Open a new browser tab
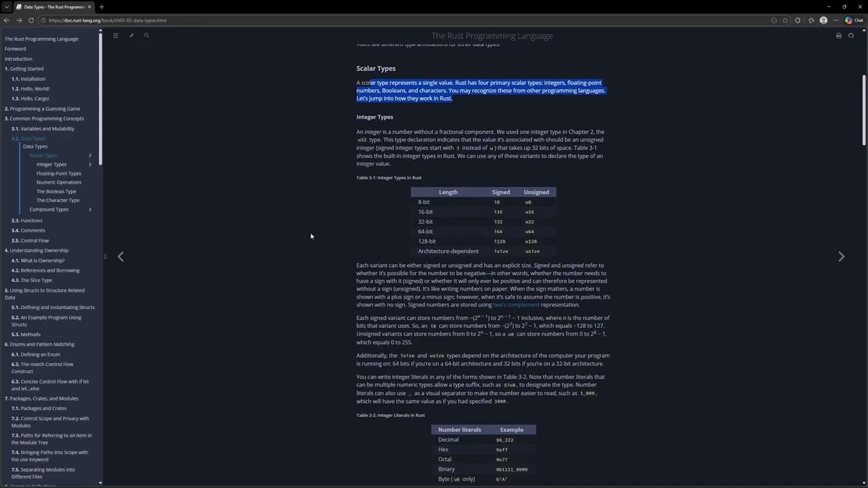 (x=101, y=7)
